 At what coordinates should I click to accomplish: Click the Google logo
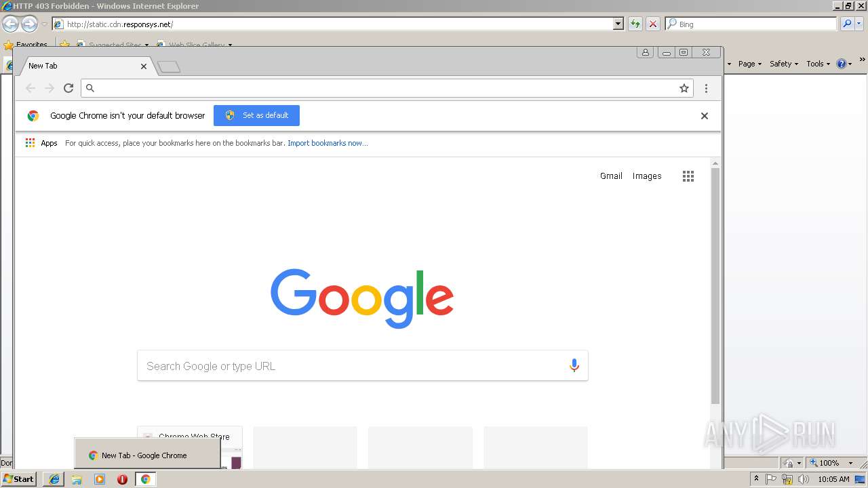[362, 298]
